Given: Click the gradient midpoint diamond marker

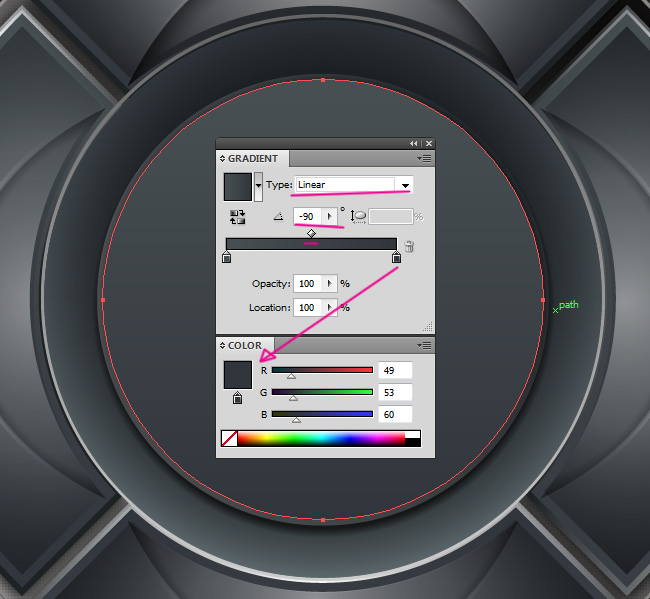Looking at the screenshot, I should 311,233.
